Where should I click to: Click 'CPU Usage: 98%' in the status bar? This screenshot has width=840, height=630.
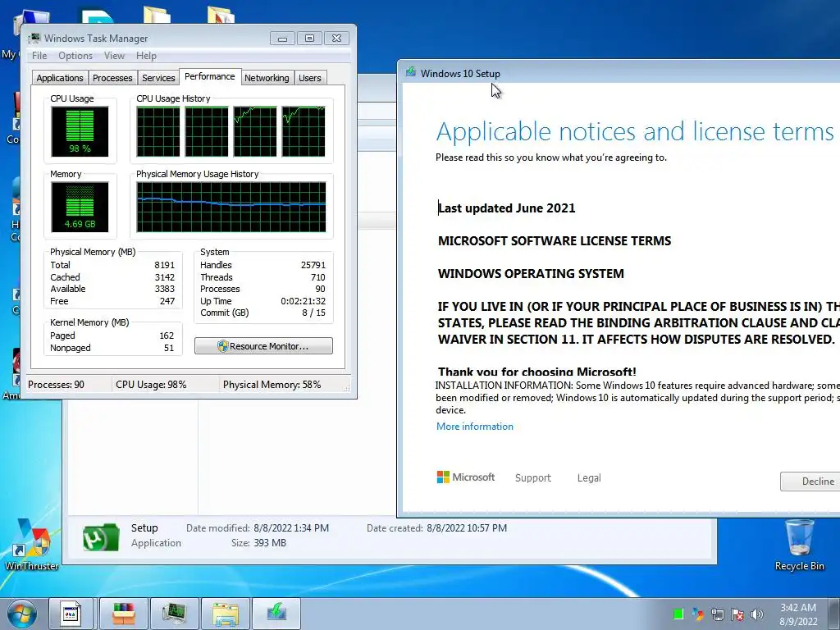151,385
